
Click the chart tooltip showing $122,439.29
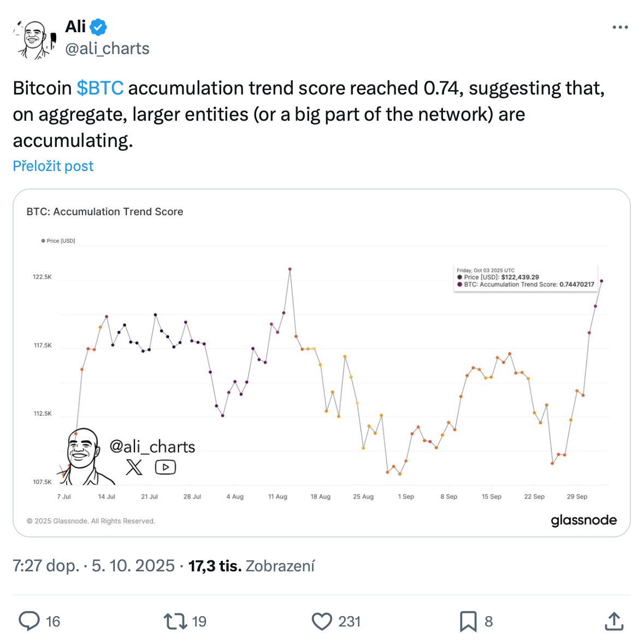525,277
